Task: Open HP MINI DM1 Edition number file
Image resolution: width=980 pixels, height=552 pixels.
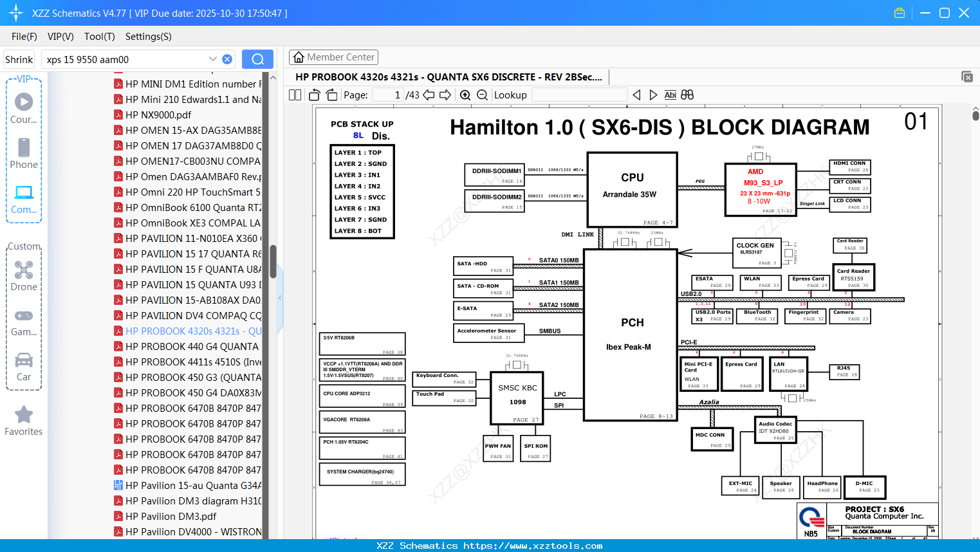Action: point(187,84)
